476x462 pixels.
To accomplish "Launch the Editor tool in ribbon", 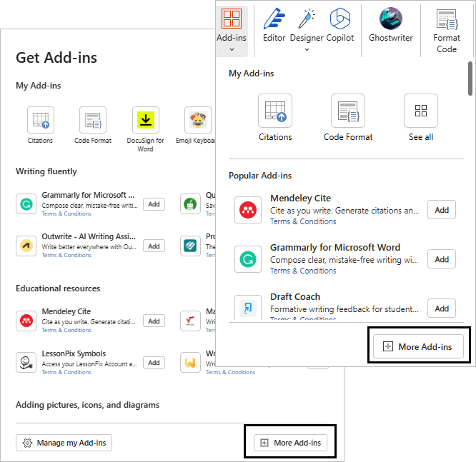I will (x=274, y=25).
